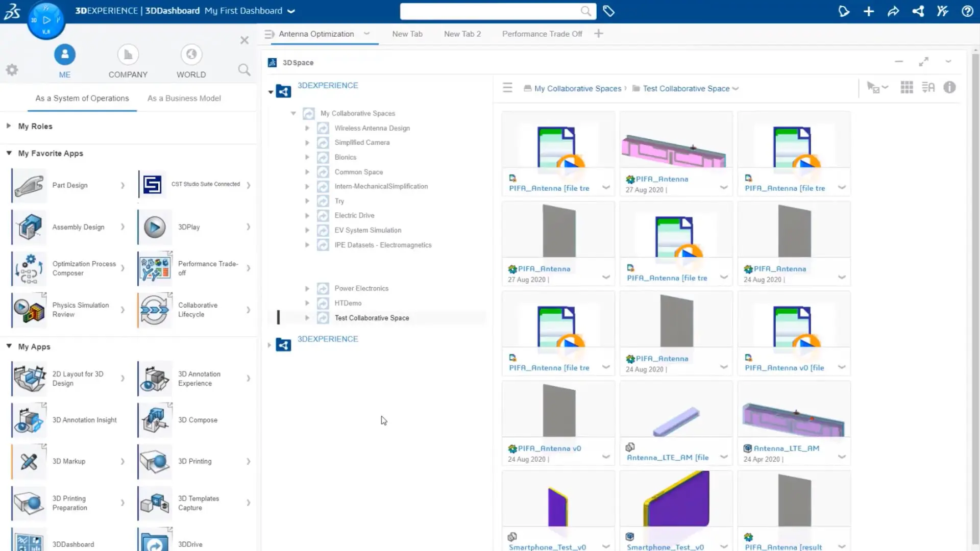Launch the 3DPlay app

155,227
